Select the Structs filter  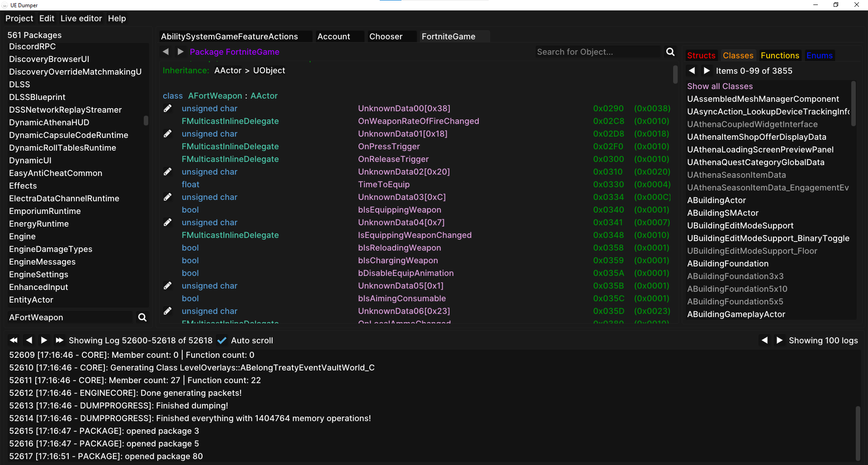701,56
